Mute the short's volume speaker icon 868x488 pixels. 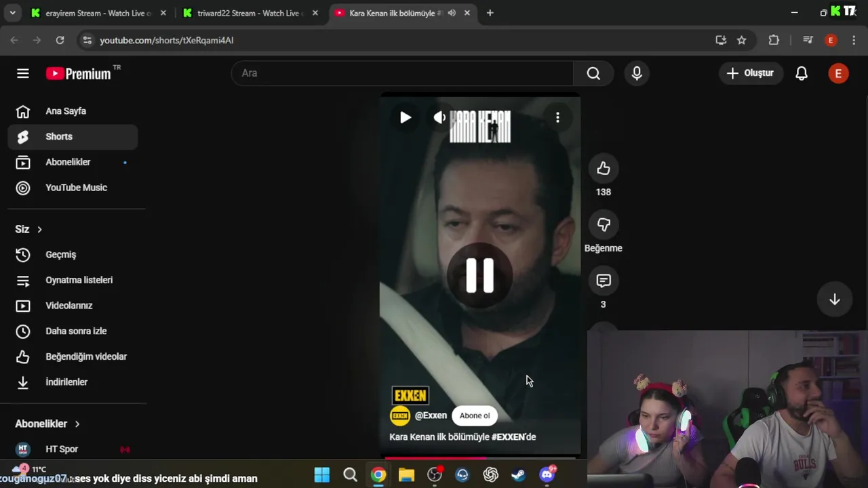click(x=439, y=117)
